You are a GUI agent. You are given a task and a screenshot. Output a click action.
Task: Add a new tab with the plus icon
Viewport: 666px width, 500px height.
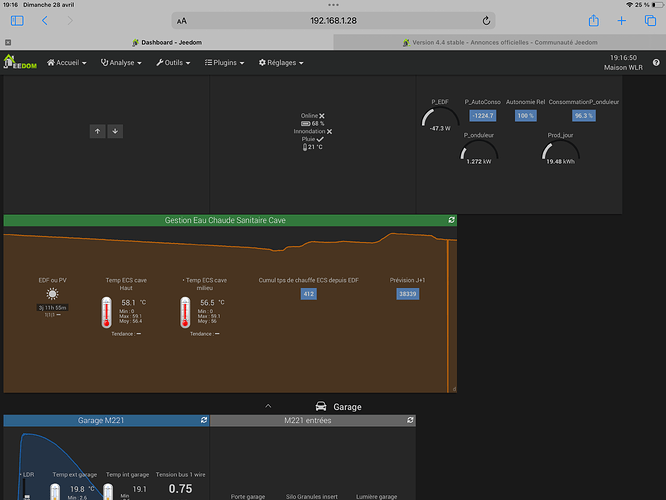[x=621, y=20]
